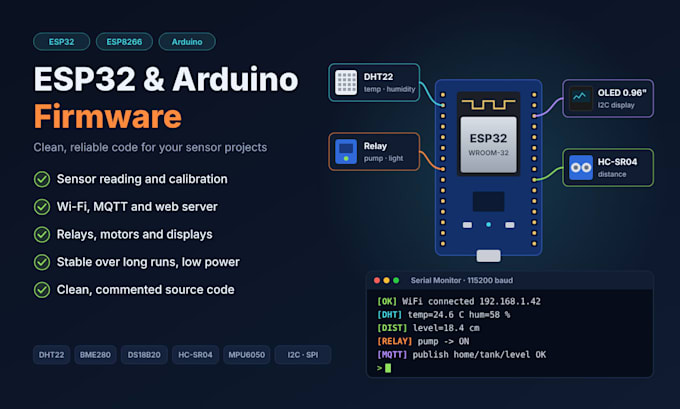The image size is (680, 409).
Task: Click the ESP32 tag pill
Action: coord(62,42)
